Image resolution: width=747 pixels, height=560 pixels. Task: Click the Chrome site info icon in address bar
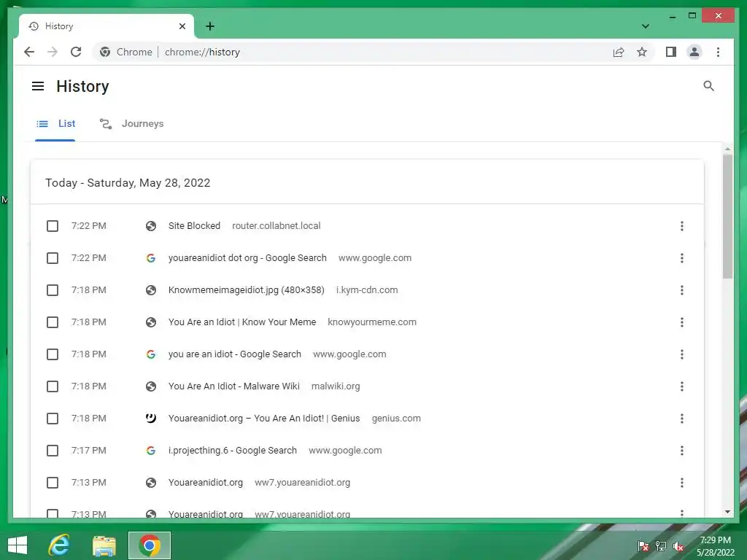[105, 52]
